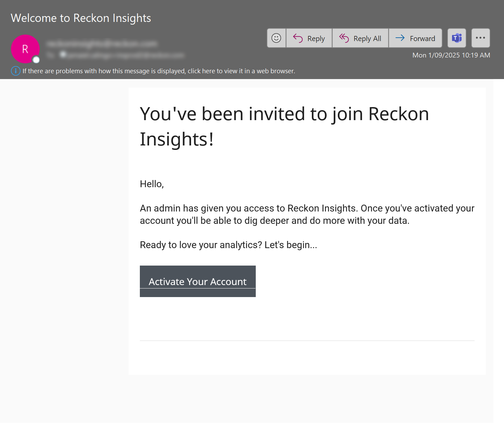
Task: Click the blue info icon in the notice bar
Action: point(16,71)
